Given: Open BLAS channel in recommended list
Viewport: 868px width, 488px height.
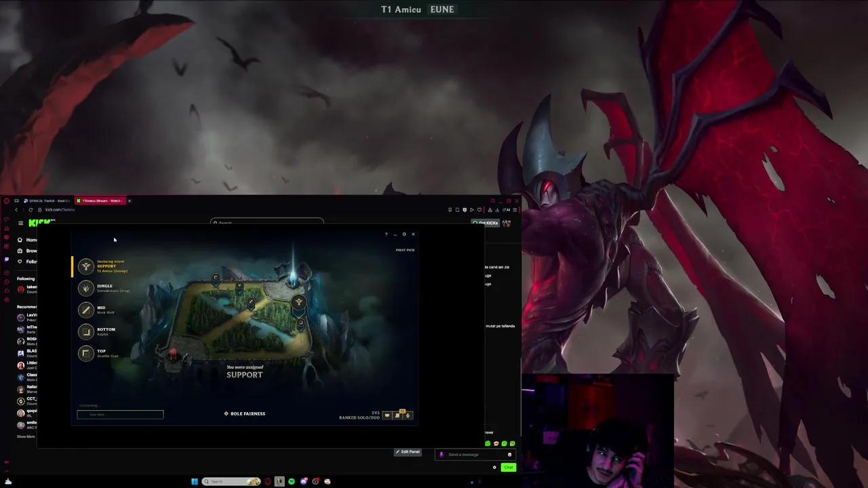Looking at the screenshot, I should point(28,353).
